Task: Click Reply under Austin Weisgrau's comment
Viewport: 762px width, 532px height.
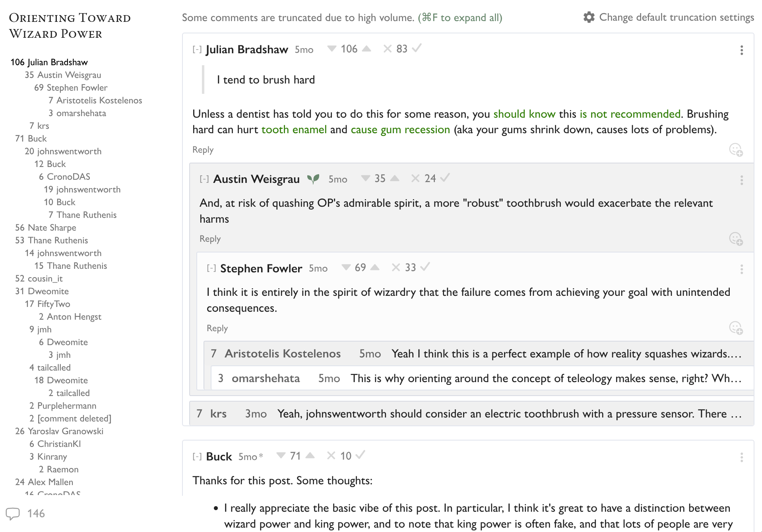Action: 210,239
